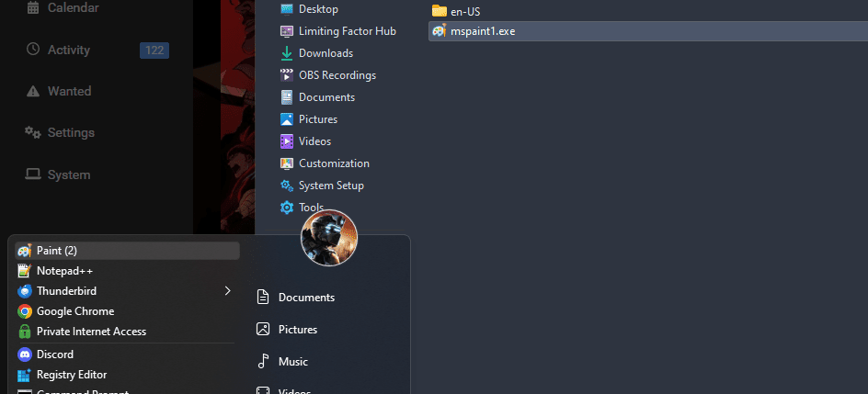
Task: Click the Notepad++ icon
Action: [x=24, y=271]
